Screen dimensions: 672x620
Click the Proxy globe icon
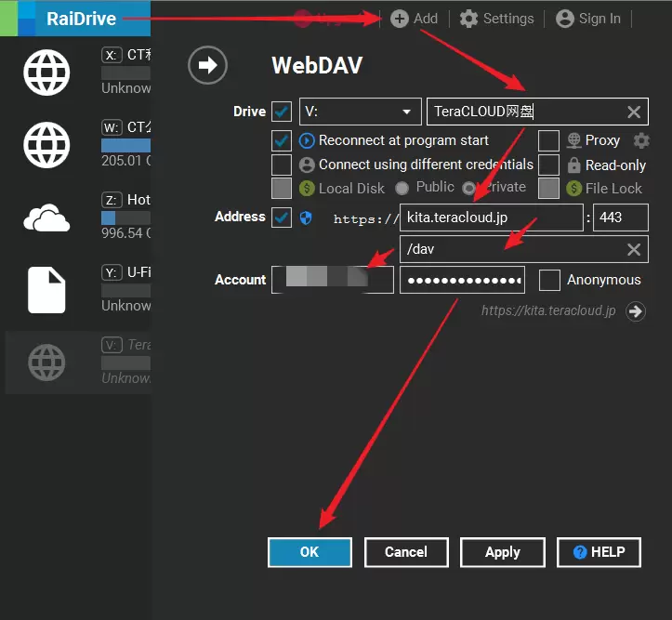coord(573,140)
